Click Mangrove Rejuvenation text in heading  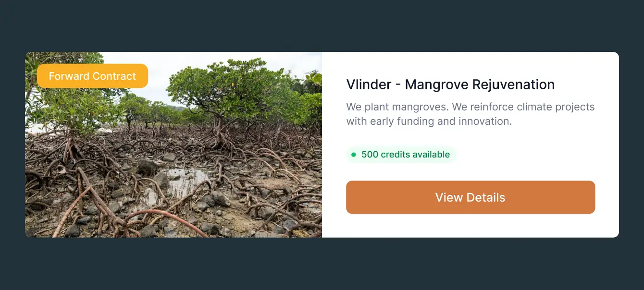[480, 85]
